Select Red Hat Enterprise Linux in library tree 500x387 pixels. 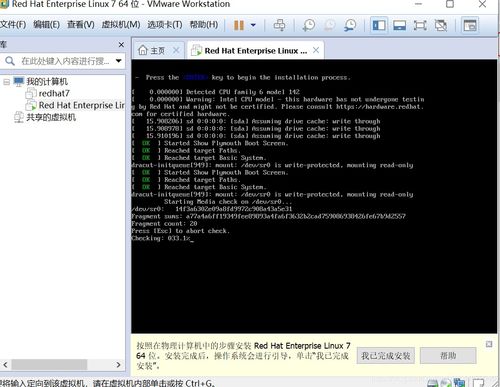pyautogui.click(x=82, y=105)
